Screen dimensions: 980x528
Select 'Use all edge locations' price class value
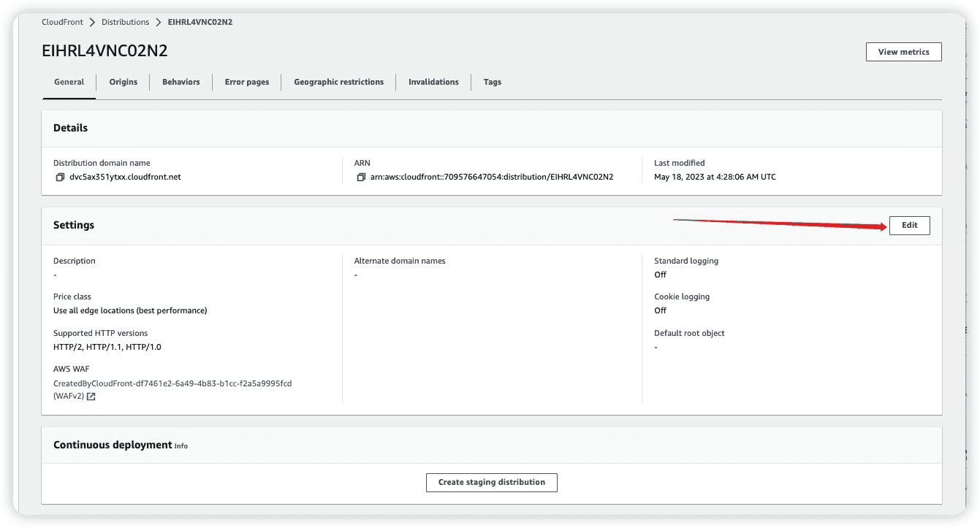[x=130, y=310]
